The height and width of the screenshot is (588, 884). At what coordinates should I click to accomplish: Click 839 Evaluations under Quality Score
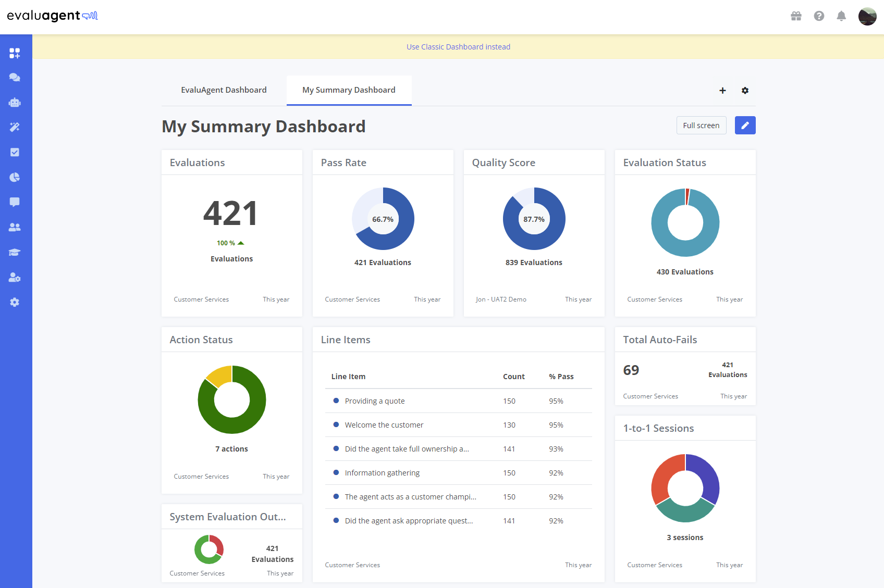pyautogui.click(x=534, y=262)
